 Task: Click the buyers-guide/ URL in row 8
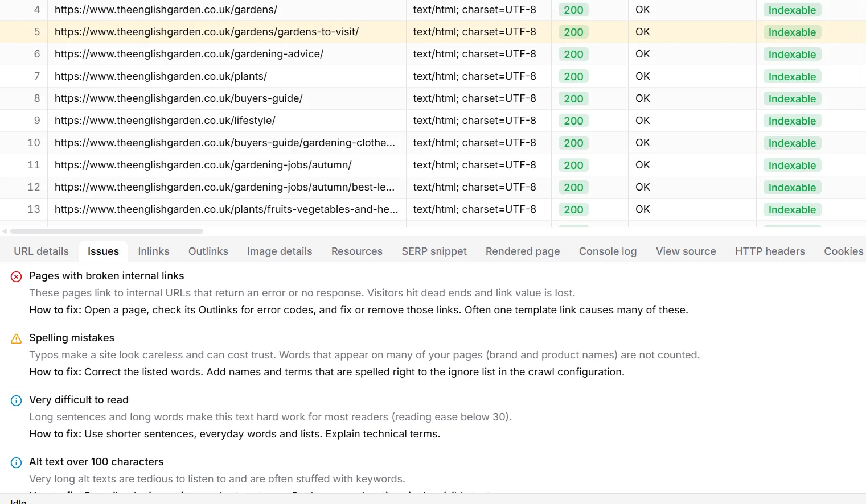click(178, 98)
